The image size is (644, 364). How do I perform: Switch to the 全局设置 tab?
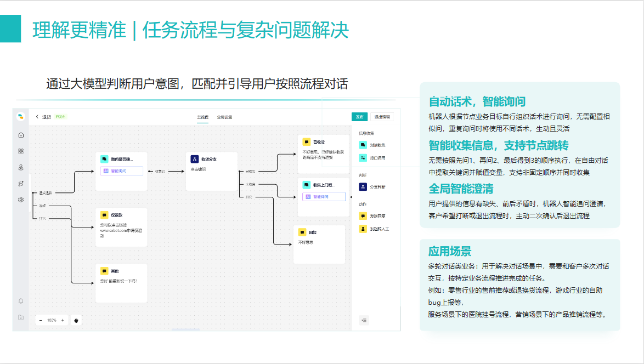point(225,117)
